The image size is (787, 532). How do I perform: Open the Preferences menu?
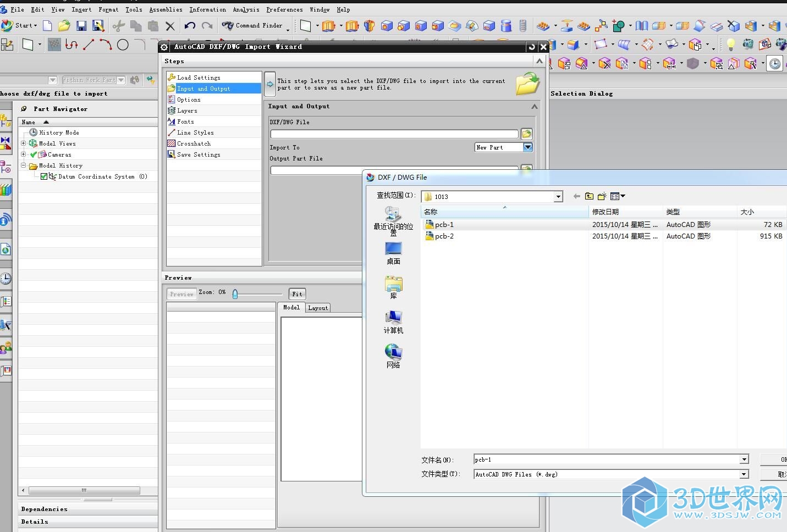click(x=284, y=9)
